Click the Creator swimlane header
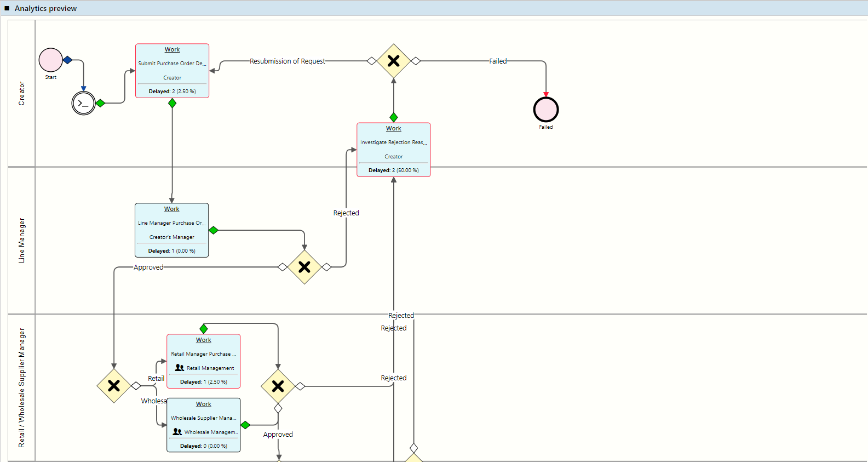 (x=22, y=93)
